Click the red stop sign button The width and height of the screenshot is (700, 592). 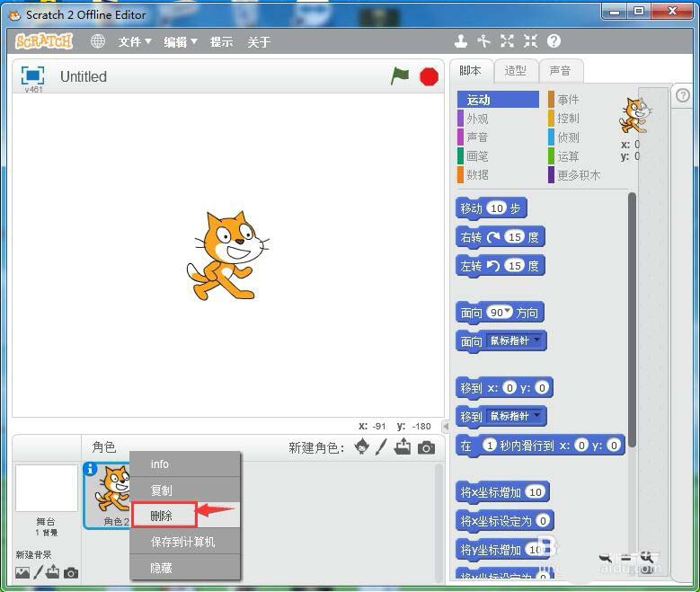tap(429, 76)
